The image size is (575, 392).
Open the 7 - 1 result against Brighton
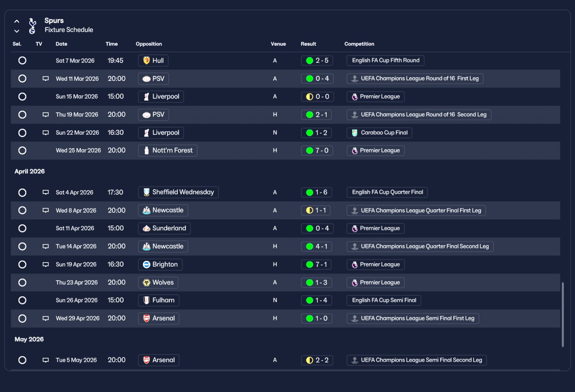pyautogui.click(x=317, y=264)
